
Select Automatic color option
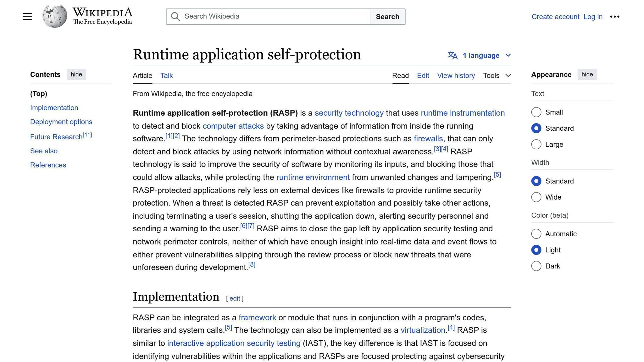(x=536, y=234)
